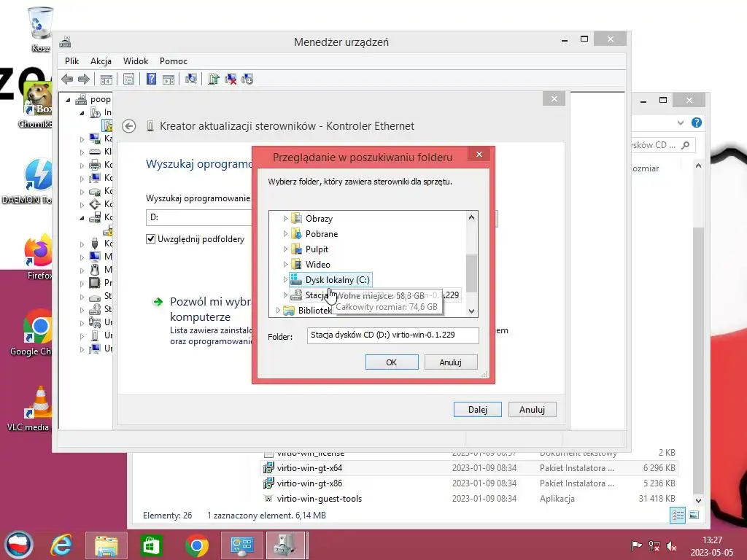This screenshot has width=747, height=560.
Task: Switch Explorer to large icons view
Action: coord(694,515)
